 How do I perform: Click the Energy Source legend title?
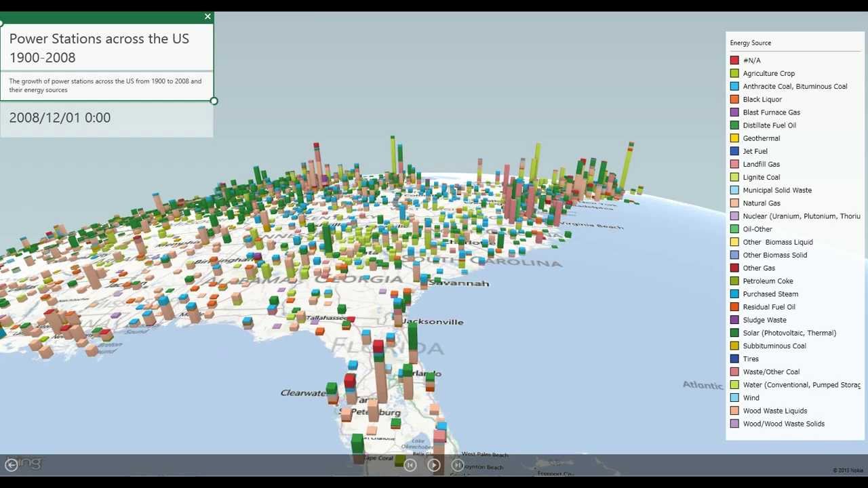point(750,43)
